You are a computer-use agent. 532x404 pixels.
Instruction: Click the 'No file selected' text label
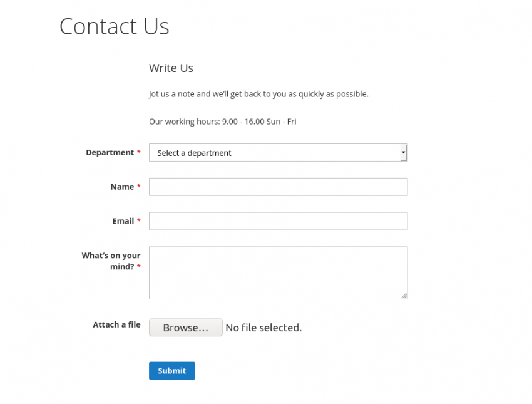pos(263,327)
